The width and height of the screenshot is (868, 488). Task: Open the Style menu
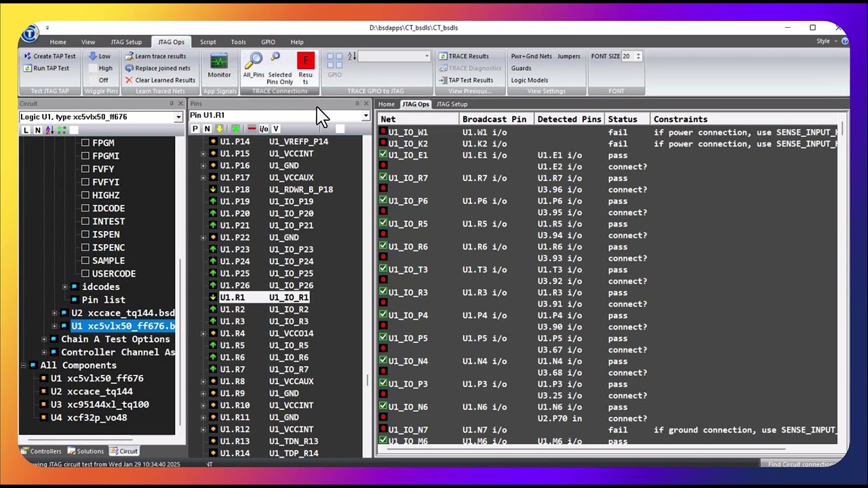[x=826, y=41]
